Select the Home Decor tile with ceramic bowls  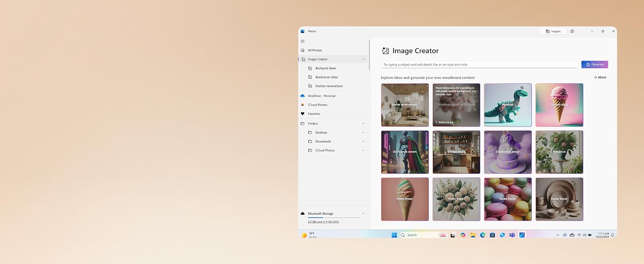pyautogui.click(x=559, y=199)
